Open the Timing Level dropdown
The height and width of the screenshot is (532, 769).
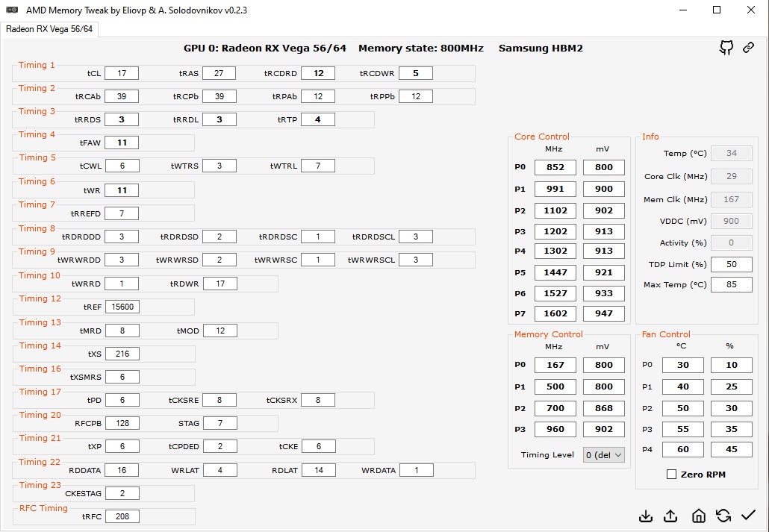[604, 455]
